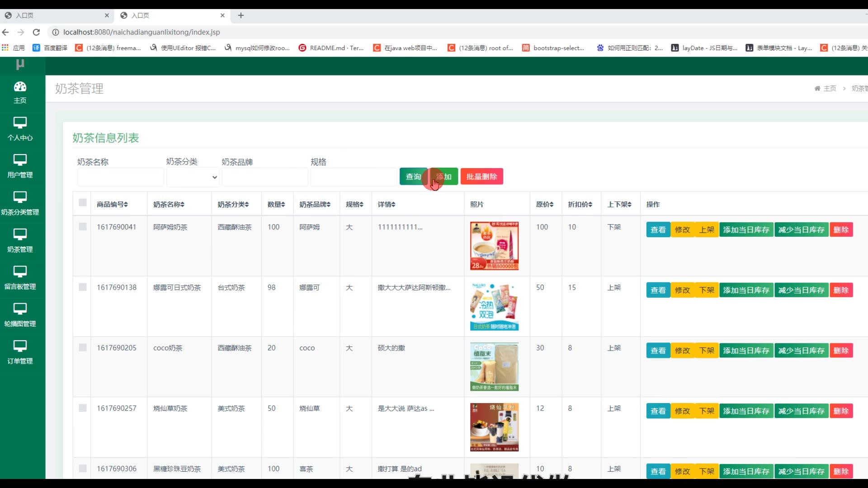
Task: Open 用户管理 sidebar icon
Action: [20, 160]
